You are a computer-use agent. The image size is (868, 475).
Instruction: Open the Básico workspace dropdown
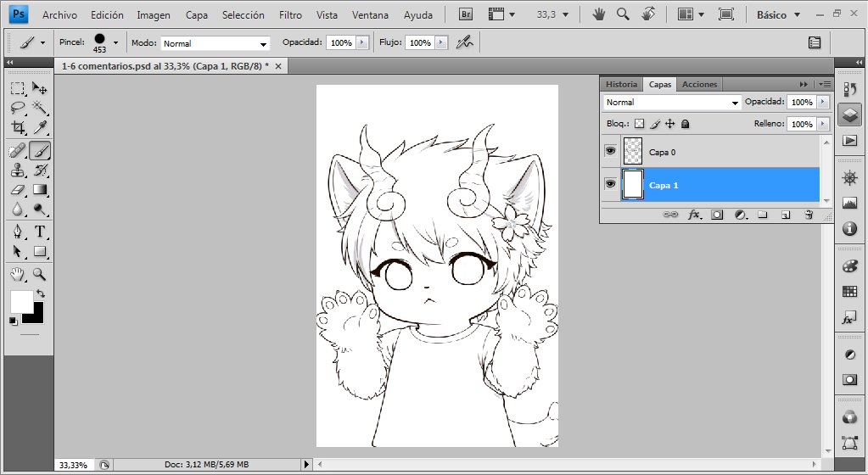click(778, 15)
